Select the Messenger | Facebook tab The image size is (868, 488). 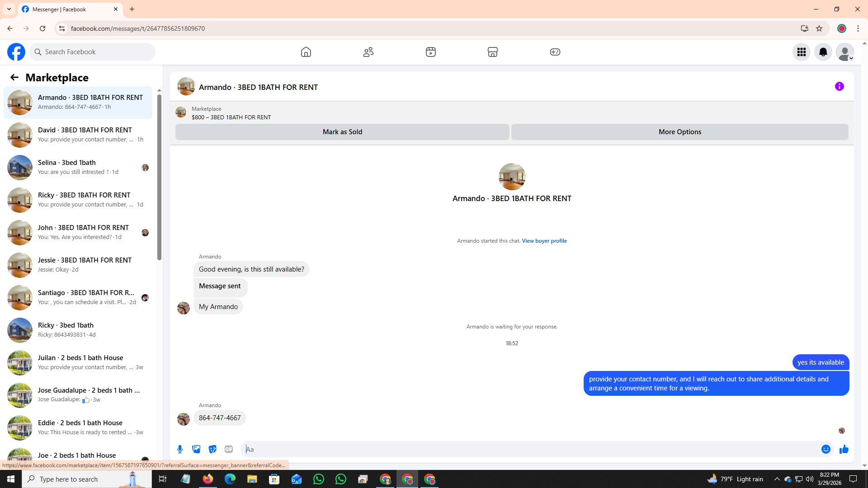pyautogui.click(x=70, y=9)
